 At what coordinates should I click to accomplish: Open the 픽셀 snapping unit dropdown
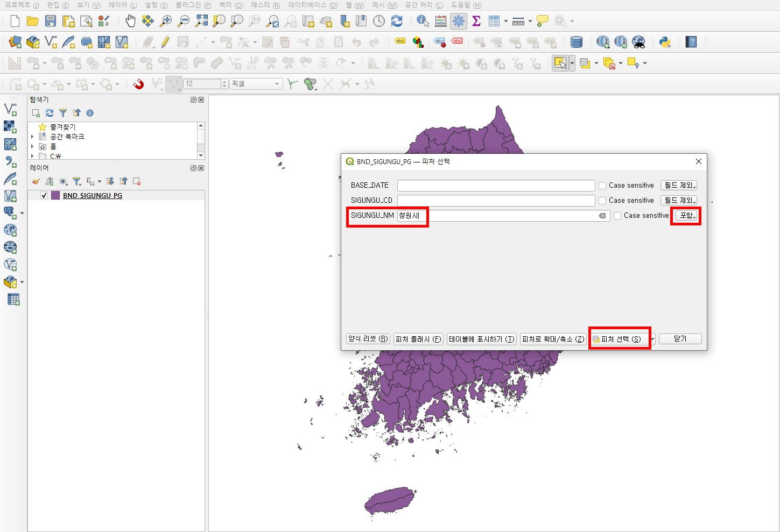click(256, 84)
